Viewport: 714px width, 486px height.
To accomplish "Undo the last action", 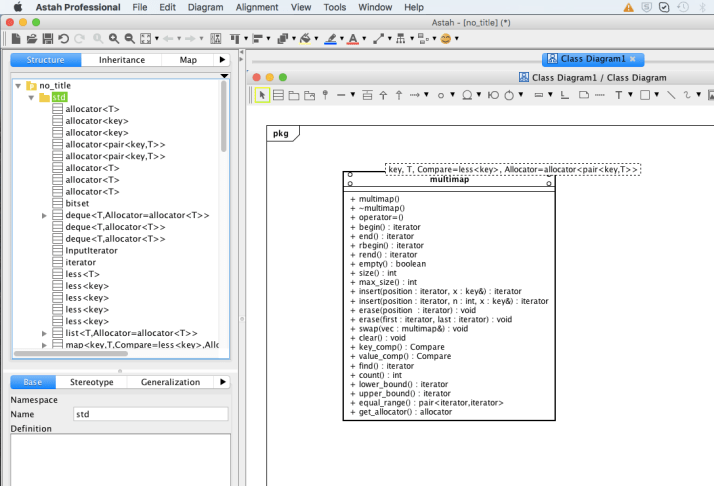I will click(63, 39).
